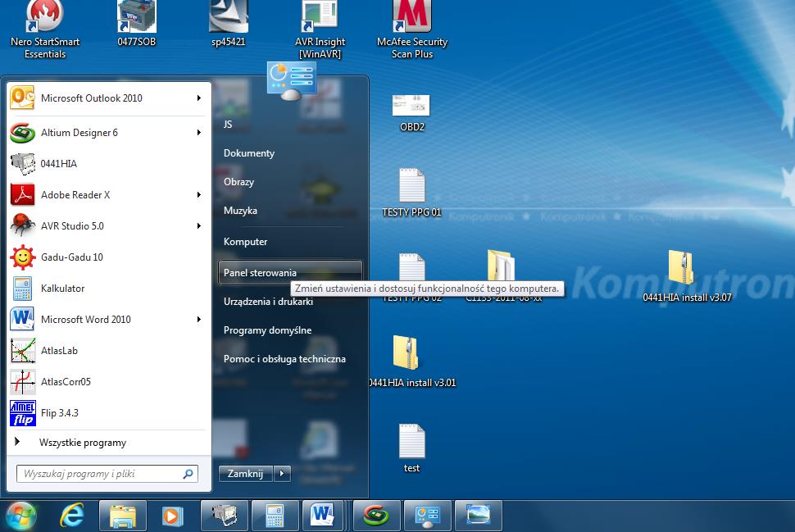Open OBD2 desktop file

411,113
